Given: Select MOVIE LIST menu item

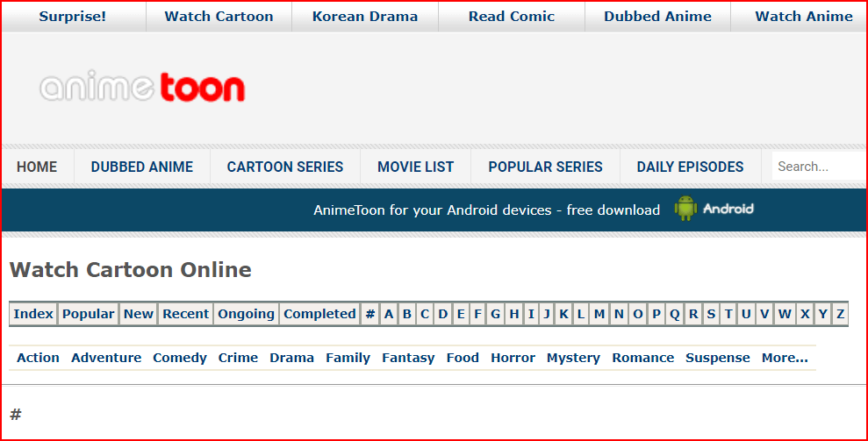Looking at the screenshot, I should (x=416, y=167).
